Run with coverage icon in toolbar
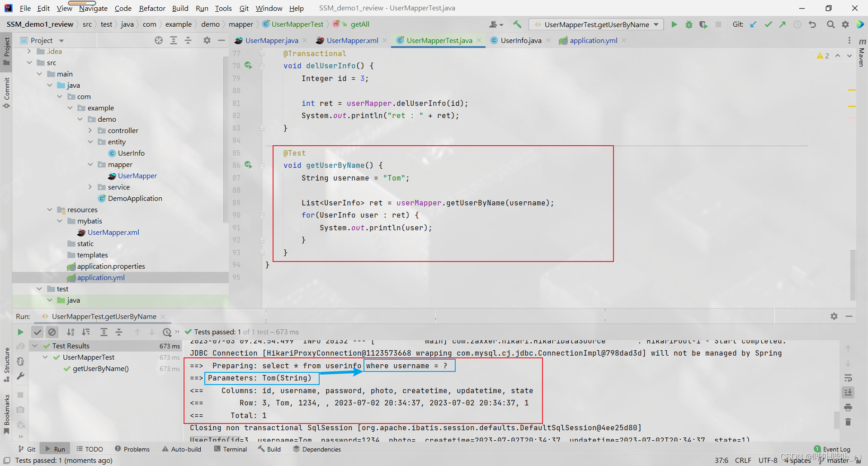The image size is (868, 466). pyautogui.click(x=703, y=24)
